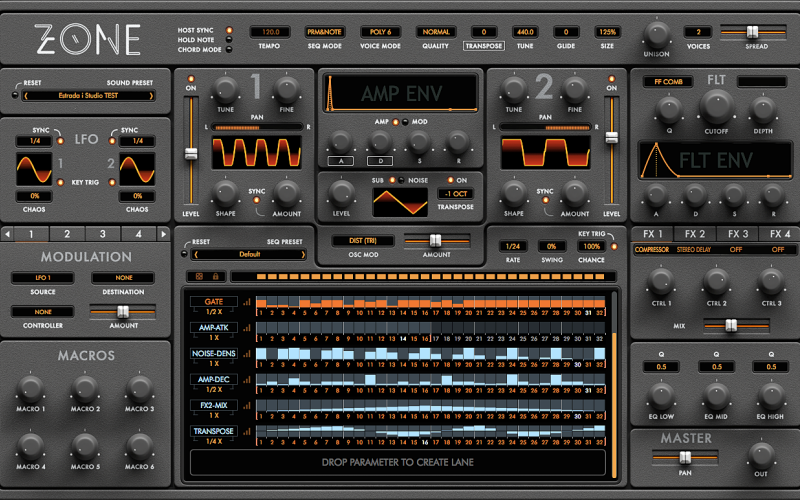Open the QUALITY NORMAL dropdown

click(436, 32)
